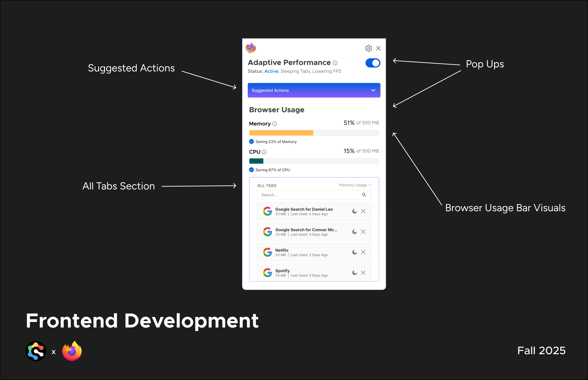This screenshot has width=588, height=380.
Task: Open settings via the gear icon
Action: point(369,48)
